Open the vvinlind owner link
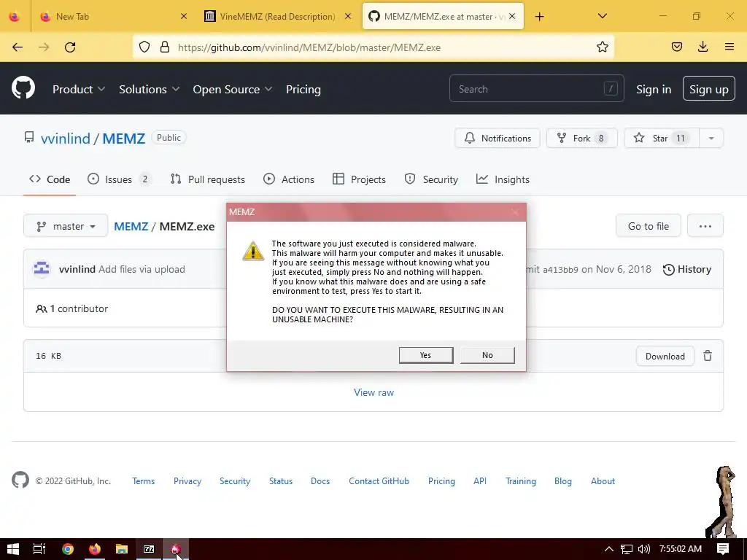 pyautogui.click(x=66, y=139)
